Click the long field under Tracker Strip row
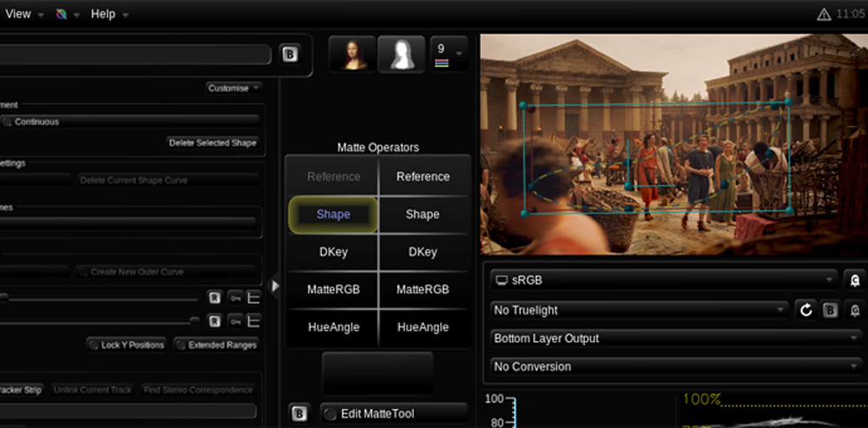Image resolution: width=868 pixels, height=428 pixels. coord(128,411)
